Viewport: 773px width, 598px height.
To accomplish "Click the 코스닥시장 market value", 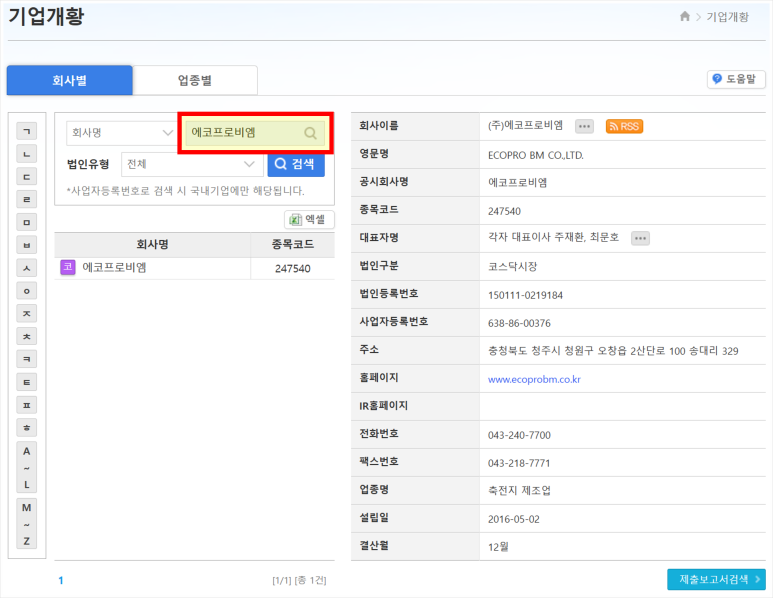I will 512,267.
